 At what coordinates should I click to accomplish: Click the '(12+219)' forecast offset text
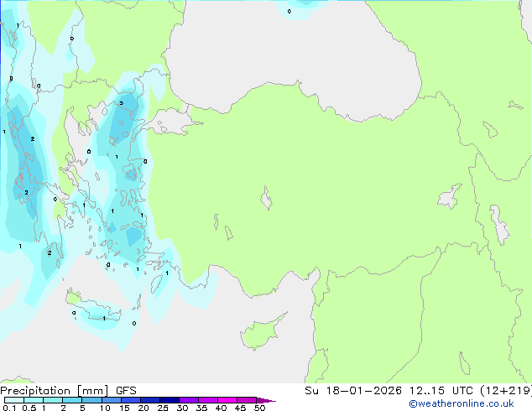click(506, 391)
